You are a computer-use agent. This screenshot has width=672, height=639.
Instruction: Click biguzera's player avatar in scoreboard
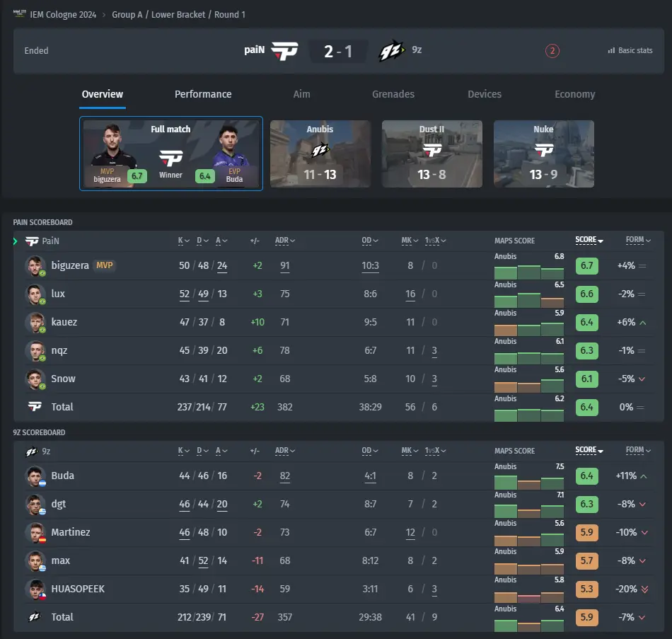point(35,266)
